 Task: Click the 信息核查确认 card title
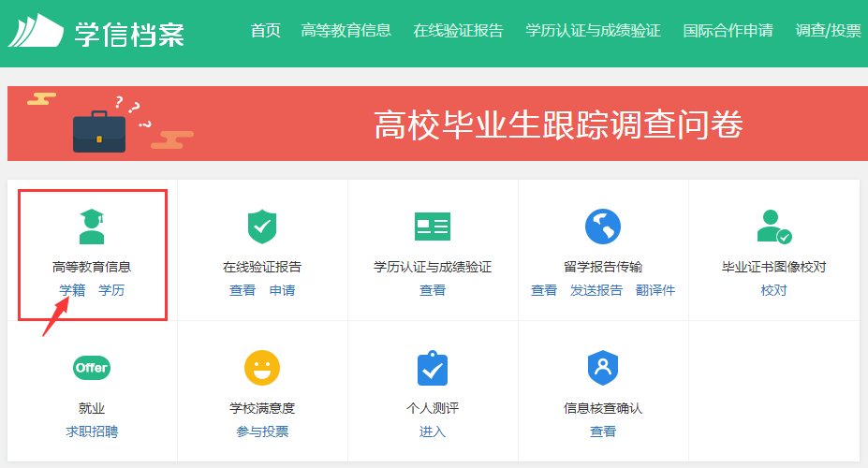coord(603,408)
